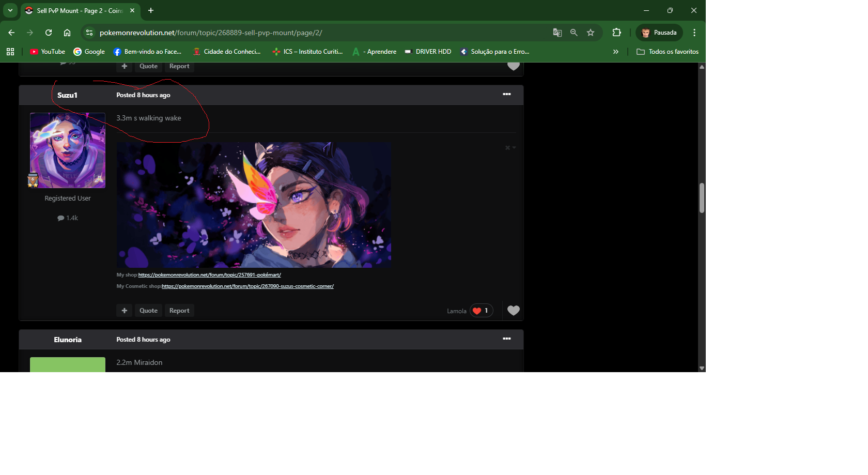Image resolution: width=868 pixels, height=475 pixels.
Task: Open the apps grid in bookmarks bar
Action: click(10, 52)
